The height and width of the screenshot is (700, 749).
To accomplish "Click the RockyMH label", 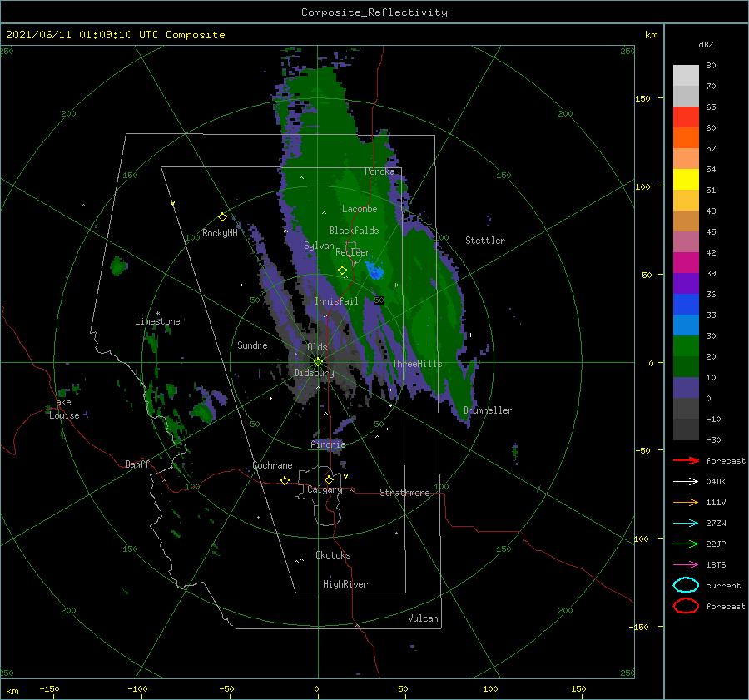I will click(220, 233).
